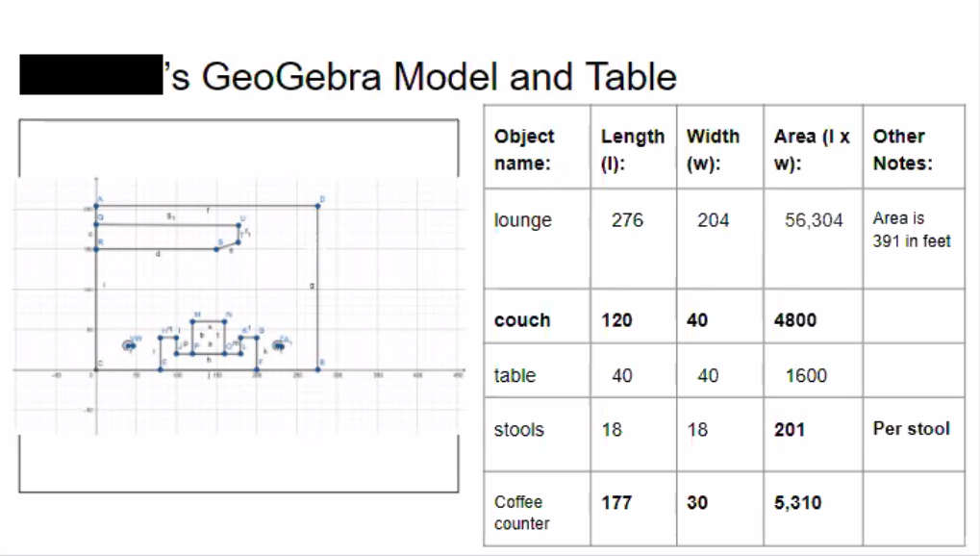
Task: Select the note 'Area is 391 in feet'
Action: coord(912,230)
